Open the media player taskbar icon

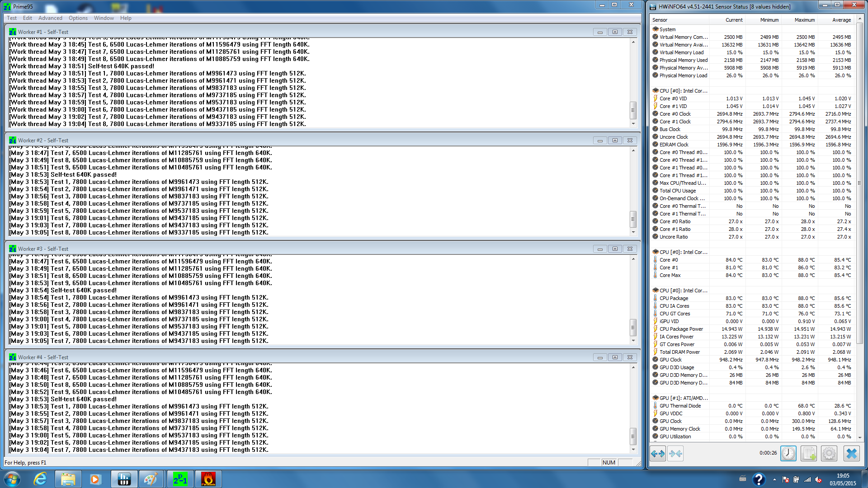(x=95, y=479)
